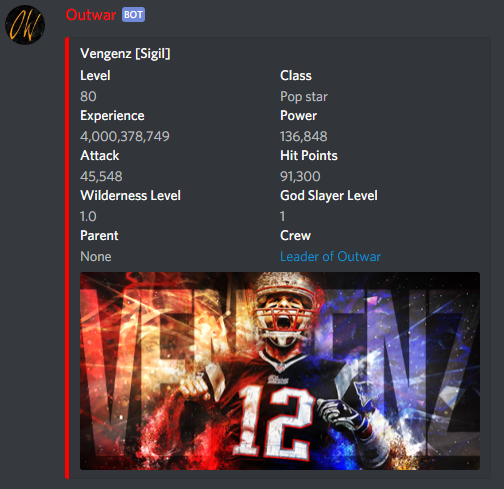Click the God Slayer Level heading

pyautogui.click(x=329, y=196)
